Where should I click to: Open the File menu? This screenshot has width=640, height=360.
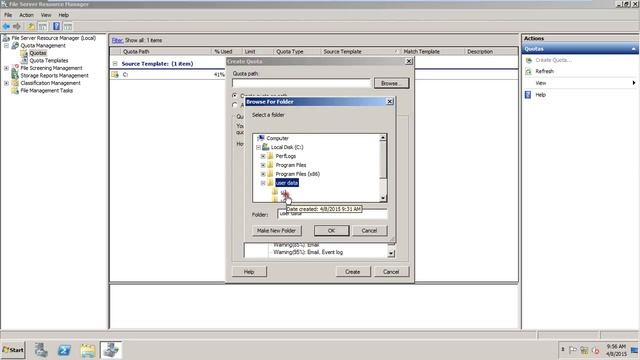pos(8,15)
